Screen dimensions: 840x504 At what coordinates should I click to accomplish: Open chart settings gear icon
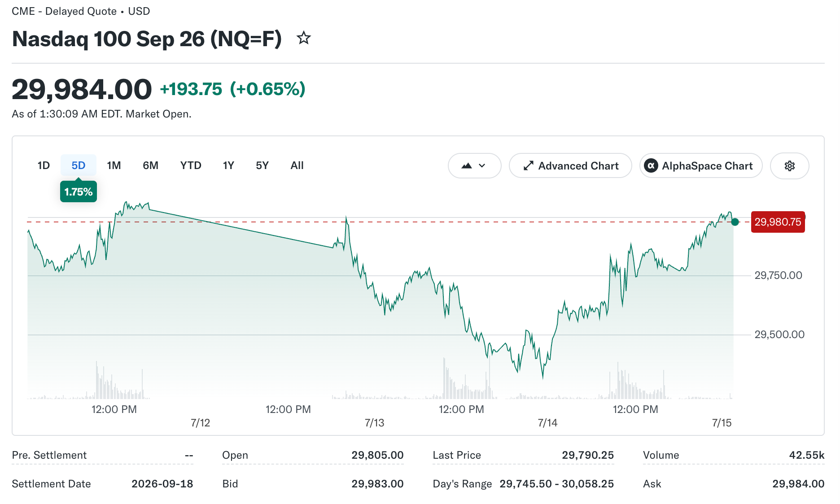pyautogui.click(x=789, y=166)
